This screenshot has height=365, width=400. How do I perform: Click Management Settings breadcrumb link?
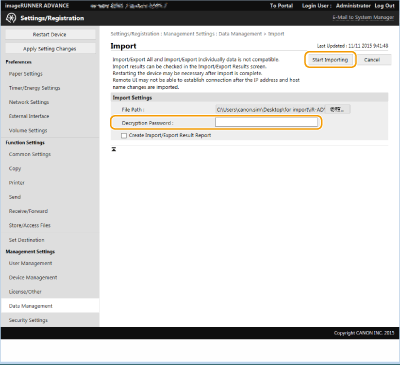click(189, 34)
